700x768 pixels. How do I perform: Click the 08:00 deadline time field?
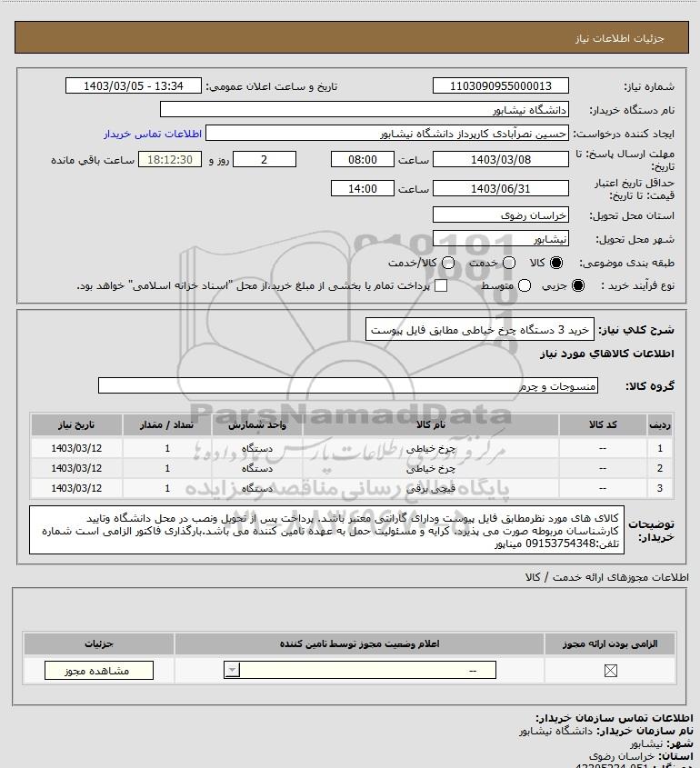pos(363,159)
